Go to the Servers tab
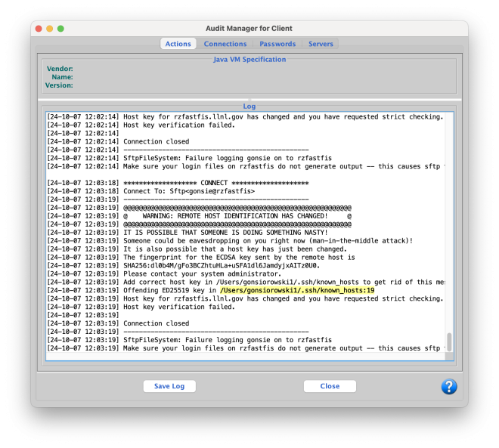The image size is (499, 448). (321, 44)
